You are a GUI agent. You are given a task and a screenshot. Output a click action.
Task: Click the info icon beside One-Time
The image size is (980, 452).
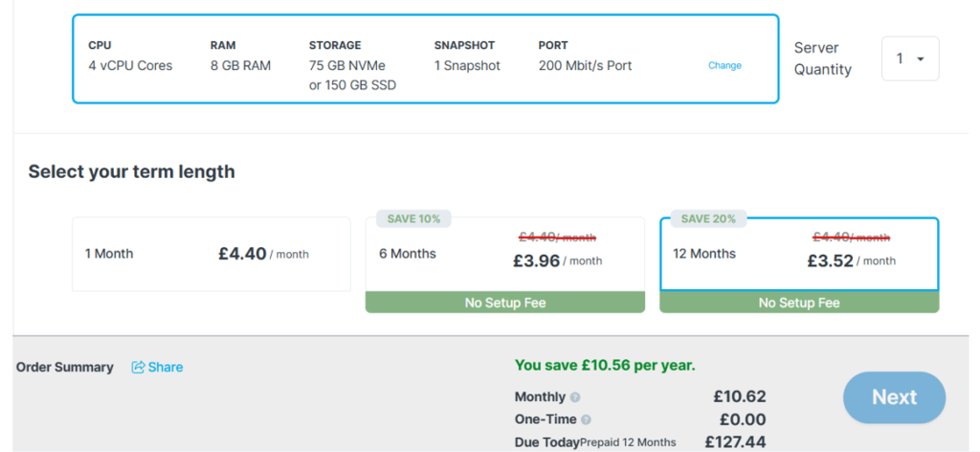pyautogui.click(x=586, y=419)
